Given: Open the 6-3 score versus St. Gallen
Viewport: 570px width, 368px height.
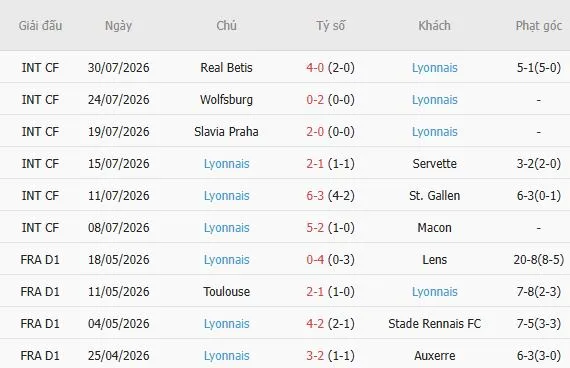Looking at the screenshot, I should 315,196.
